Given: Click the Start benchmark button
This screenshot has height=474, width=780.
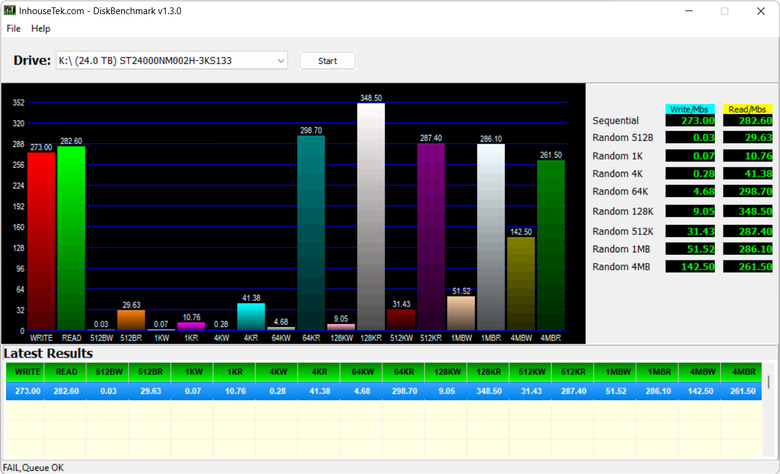Looking at the screenshot, I should [327, 61].
